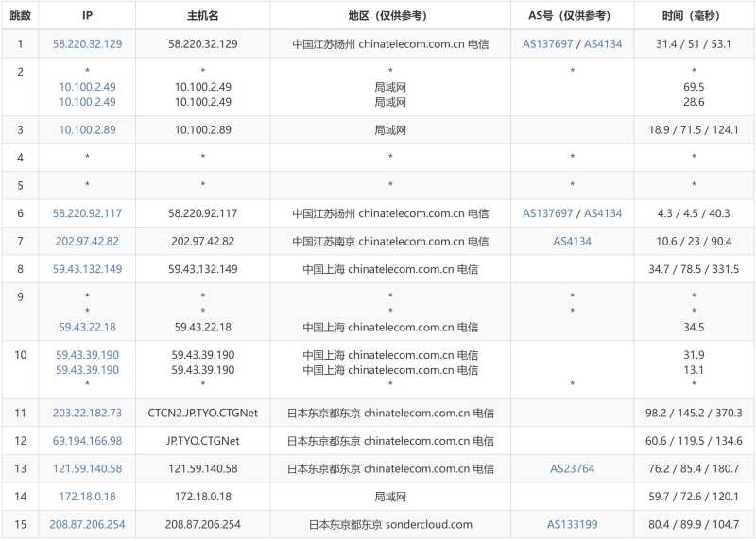Click the 10.100.2.89 IP link
The width and height of the screenshot is (756, 541).
tap(87, 129)
